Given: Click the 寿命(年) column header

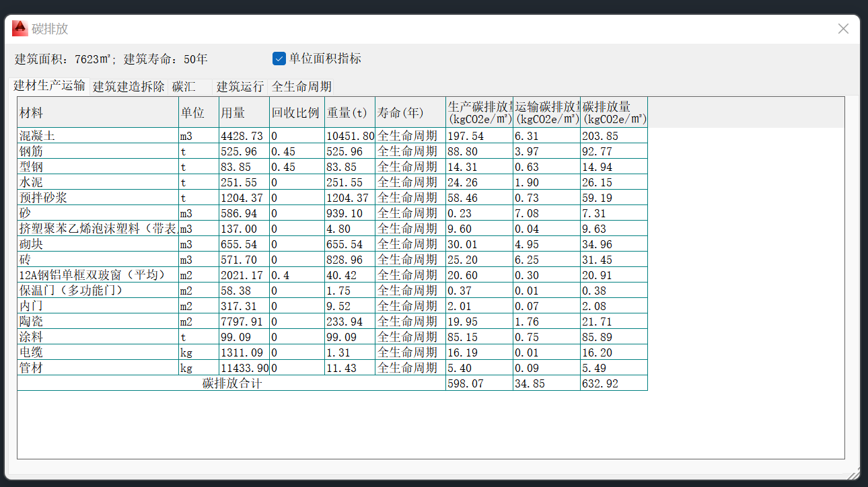Looking at the screenshot, I should tap(410, 112).
